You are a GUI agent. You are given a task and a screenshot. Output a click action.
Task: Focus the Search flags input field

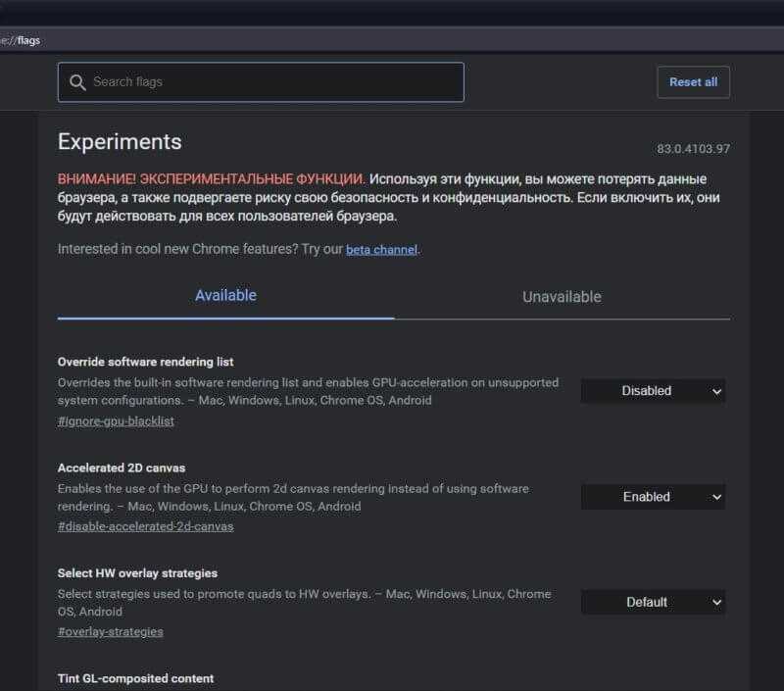(x=261, y=82)
